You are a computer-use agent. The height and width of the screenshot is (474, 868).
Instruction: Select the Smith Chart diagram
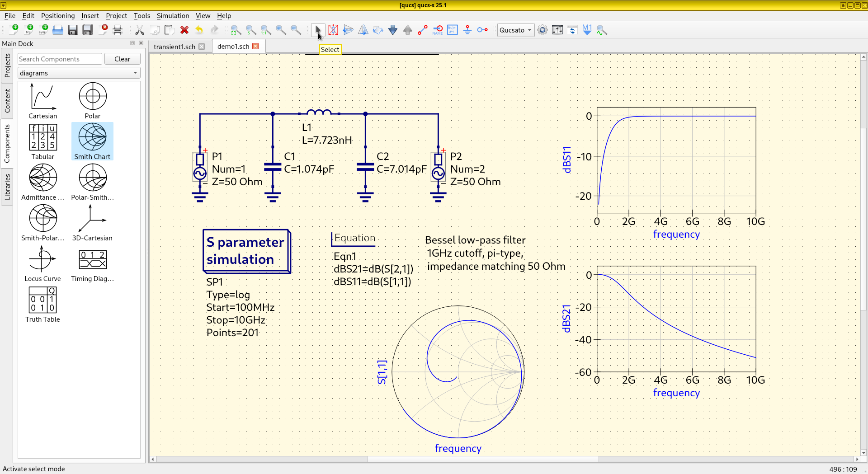pos(92,141)
